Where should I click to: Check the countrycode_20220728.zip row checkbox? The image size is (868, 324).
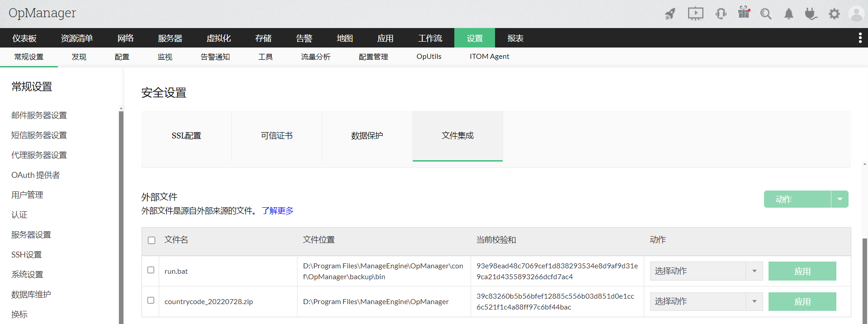point(151,300)
